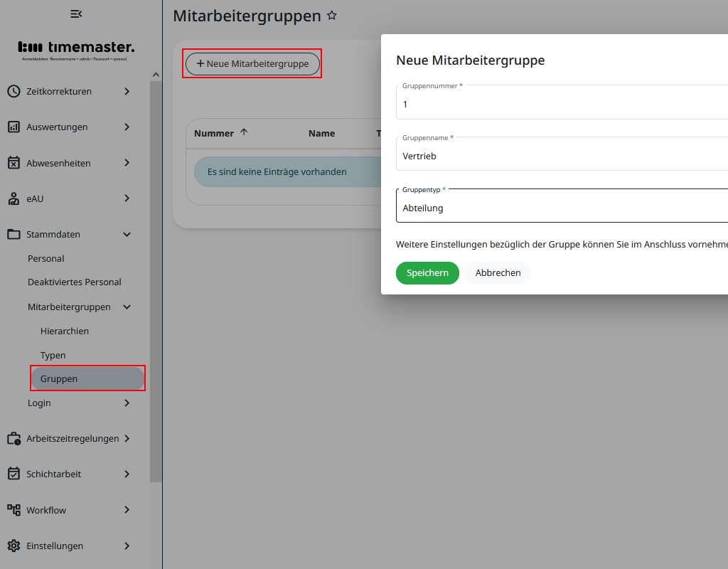Save the new group with Speichern
Viewport: 728px width, 569px height.
tap(427, 273)
